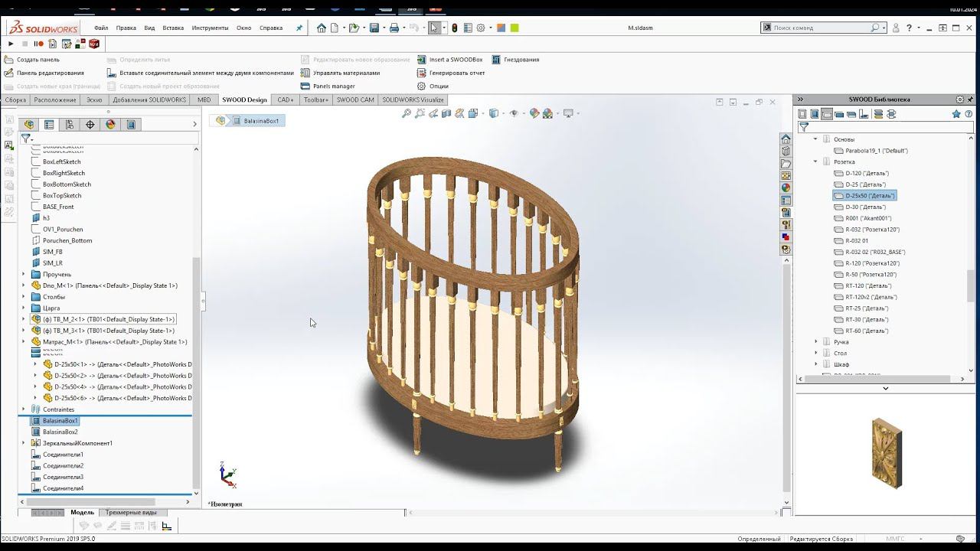Viewport: 980px width, 551px height.
Task: Expand the Шкаф library folder
Action: click(x=815, y=364)
